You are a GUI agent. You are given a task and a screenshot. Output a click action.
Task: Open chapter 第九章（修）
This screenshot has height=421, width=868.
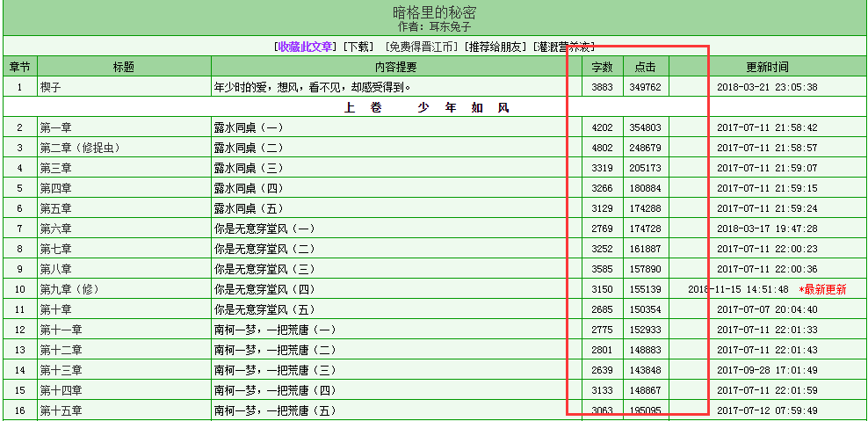(x=69, y=289)
